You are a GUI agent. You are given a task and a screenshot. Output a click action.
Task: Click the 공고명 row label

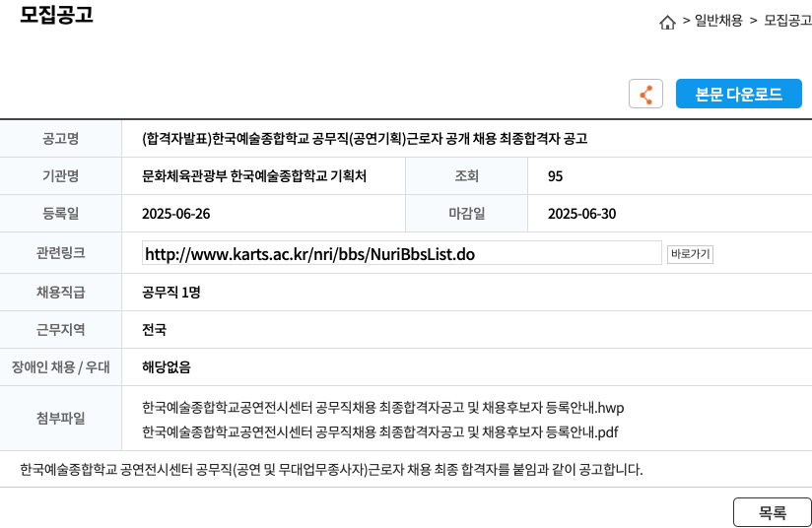60,139
